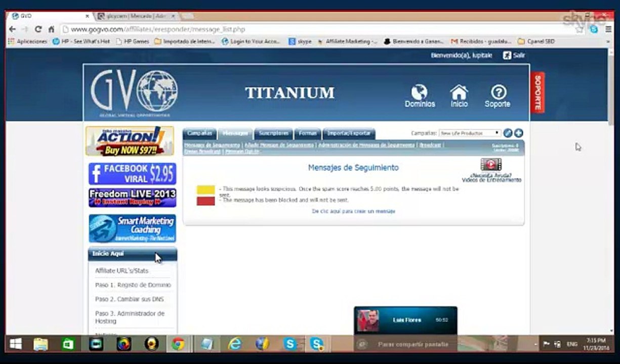This screenshot has width=620, height=364.
Task: Open the Facebook Viral $2.95 banner
Action: pos(132,174)
